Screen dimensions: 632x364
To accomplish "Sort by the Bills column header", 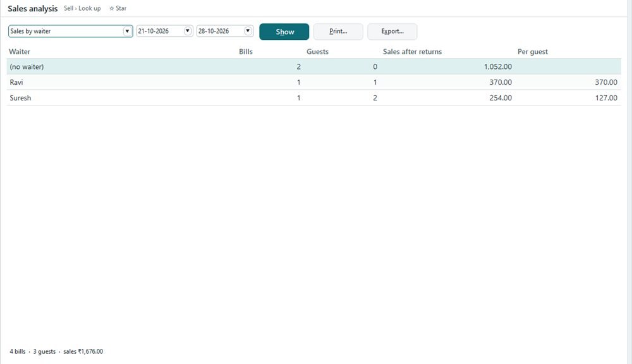I will coord(245,52).
